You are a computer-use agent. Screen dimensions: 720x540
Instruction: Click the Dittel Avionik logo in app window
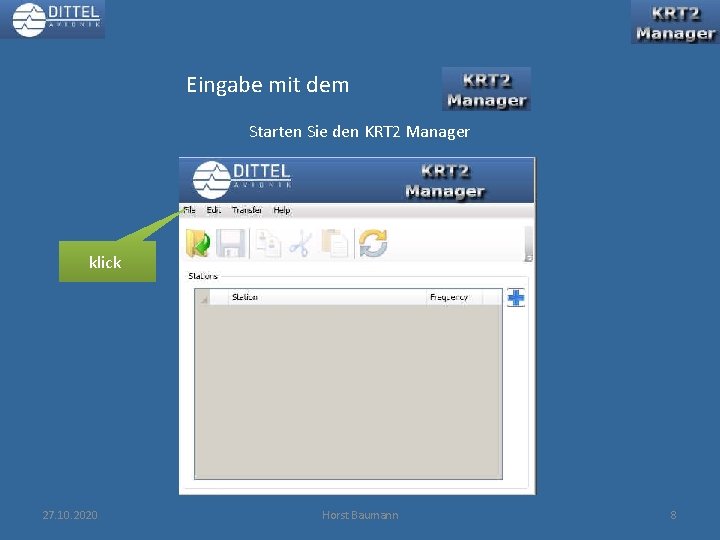click(x=242, y=180)
